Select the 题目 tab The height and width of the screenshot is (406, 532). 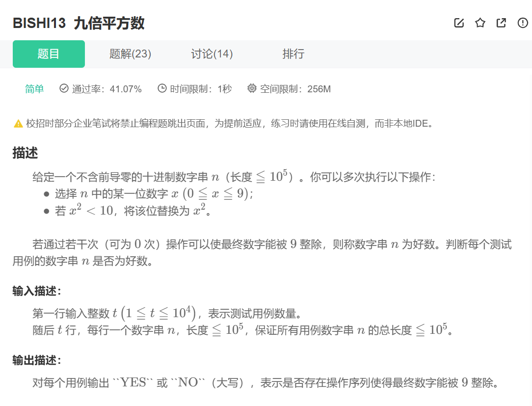click(49, 54)
